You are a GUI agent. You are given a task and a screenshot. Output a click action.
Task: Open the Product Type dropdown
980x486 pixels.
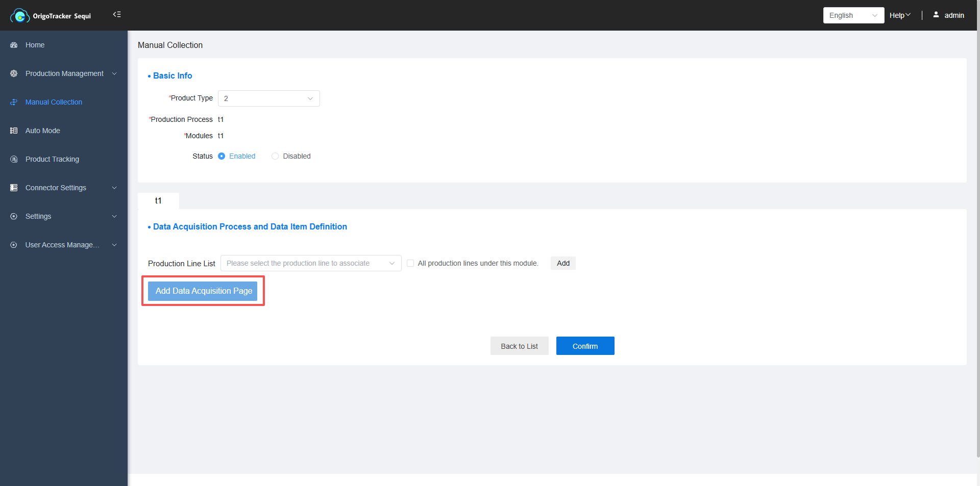(x=268, y=98)
